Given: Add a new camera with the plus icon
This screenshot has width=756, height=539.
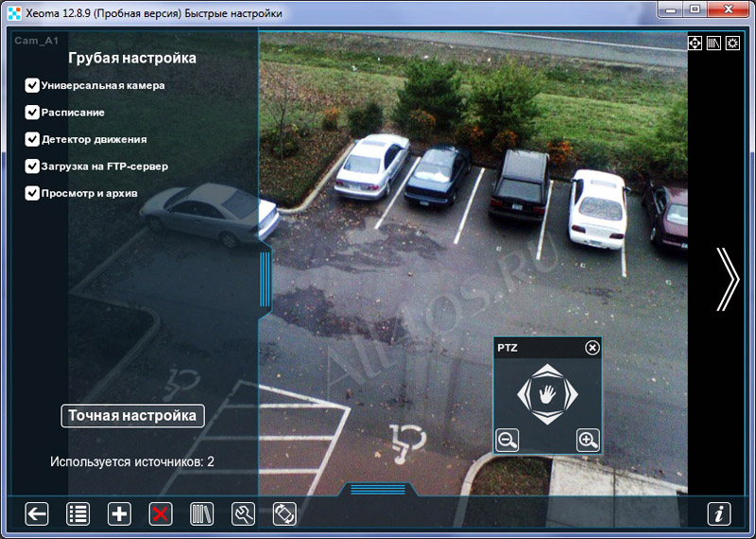Looking at the screenshot, I should point(119,513).
